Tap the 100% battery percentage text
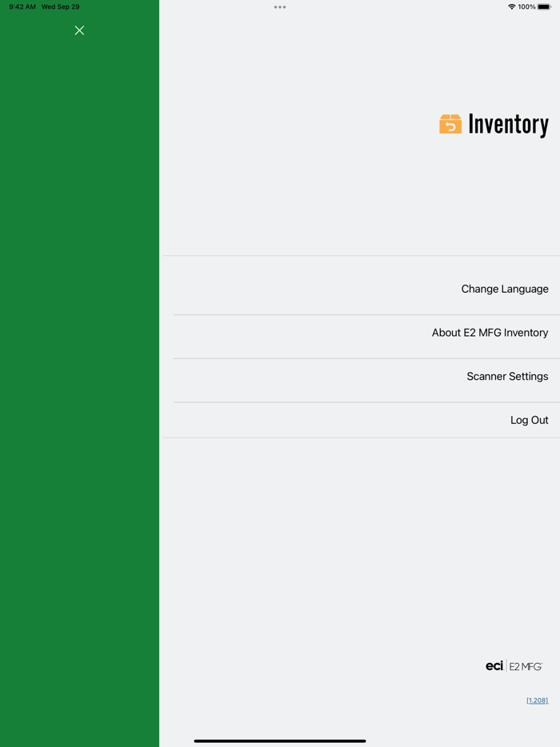560x747 pixels. (526, 6)
